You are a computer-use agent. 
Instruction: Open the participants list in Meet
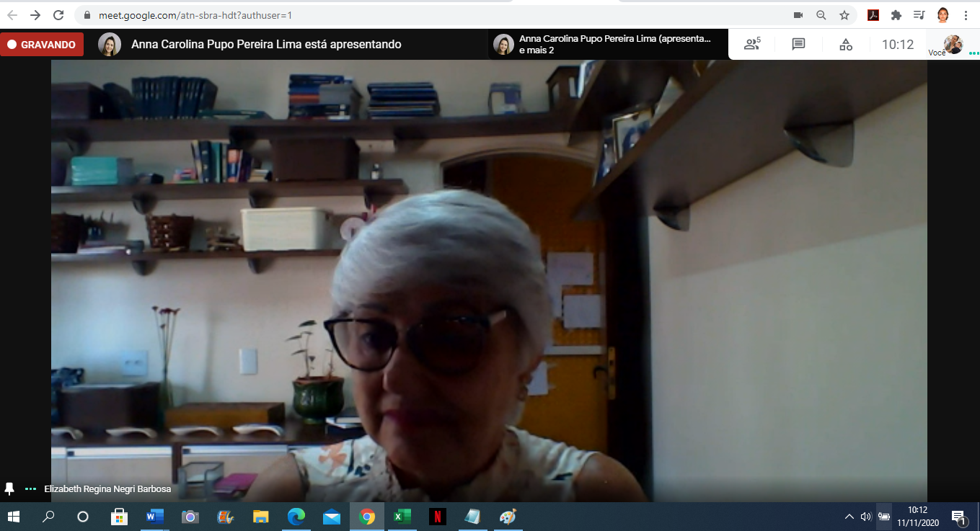[751, 45]
